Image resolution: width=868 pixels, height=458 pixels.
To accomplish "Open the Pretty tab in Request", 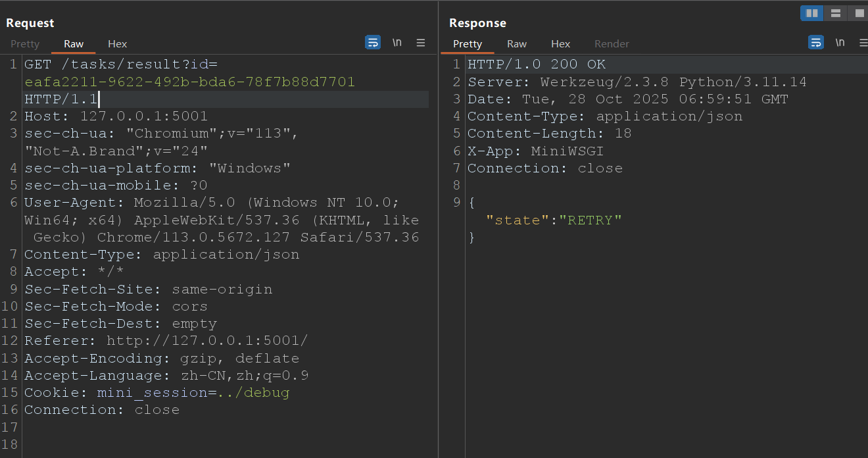I will (25, 44).
